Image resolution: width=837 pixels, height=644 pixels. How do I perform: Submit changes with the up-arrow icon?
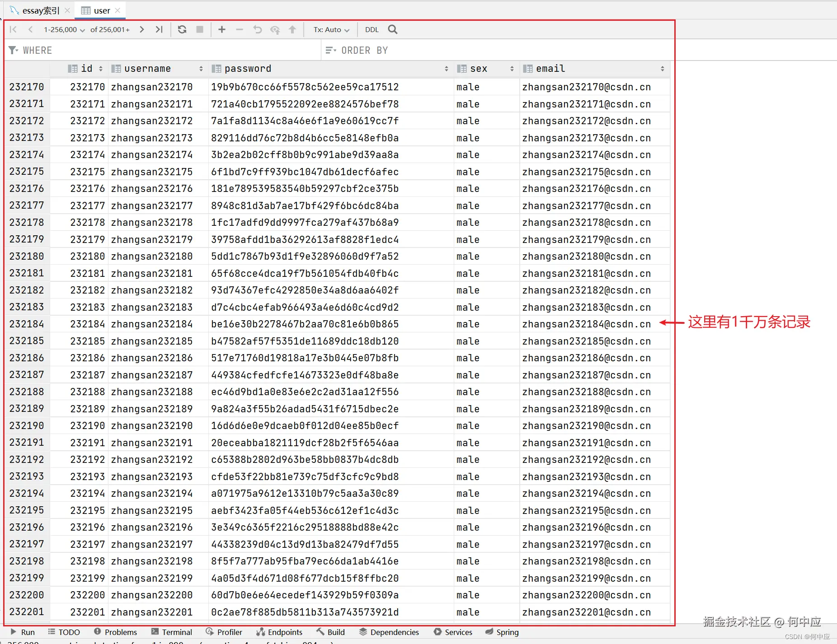pos(292,30)
